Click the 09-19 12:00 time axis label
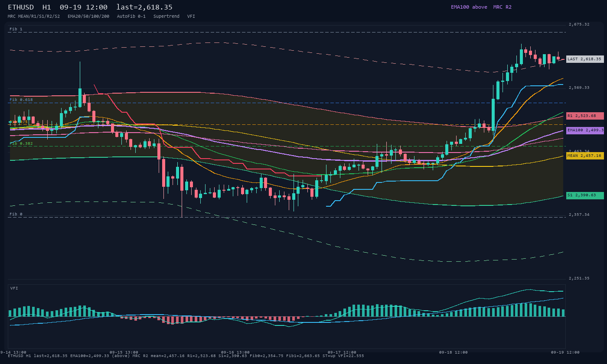 click(565, 352)
